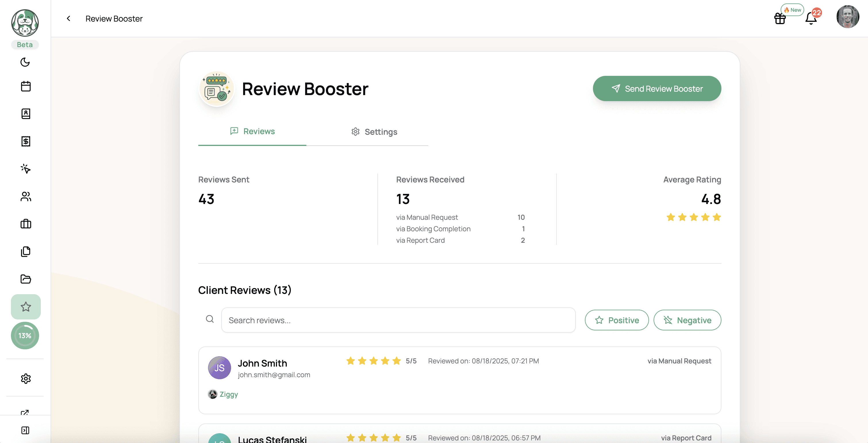The width and height of the screenshot is (868, 443).
Task: Click the sparkle cursor sidebar icon
Action: click(26, 168)
